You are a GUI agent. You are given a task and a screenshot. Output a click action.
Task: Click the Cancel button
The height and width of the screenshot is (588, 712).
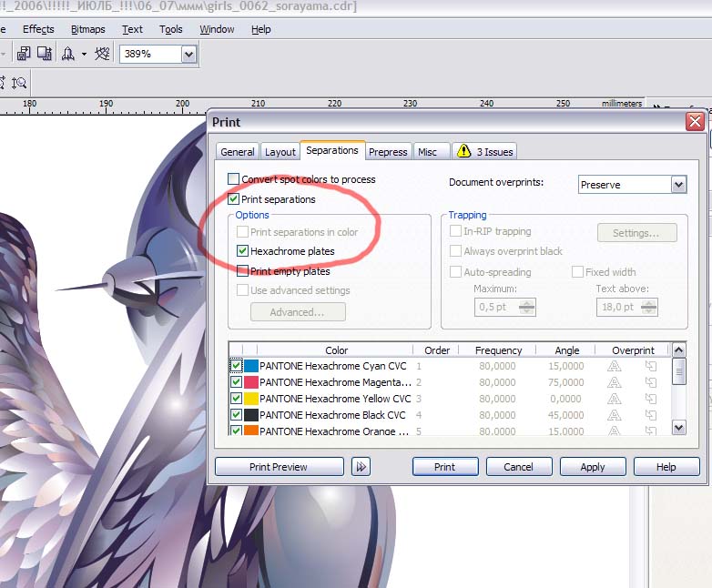[519, 466]
